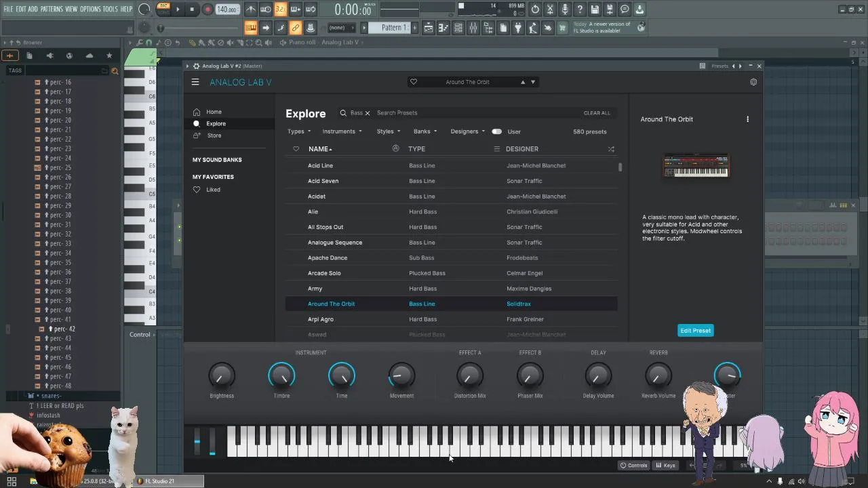
Task: Expand the Instruments filter dropdown
Action: tap(342, 131)
